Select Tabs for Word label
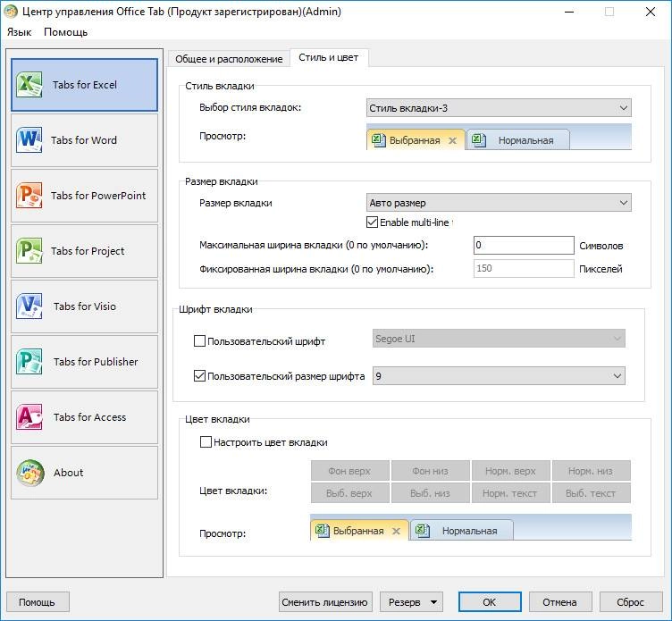 point(84,140)
